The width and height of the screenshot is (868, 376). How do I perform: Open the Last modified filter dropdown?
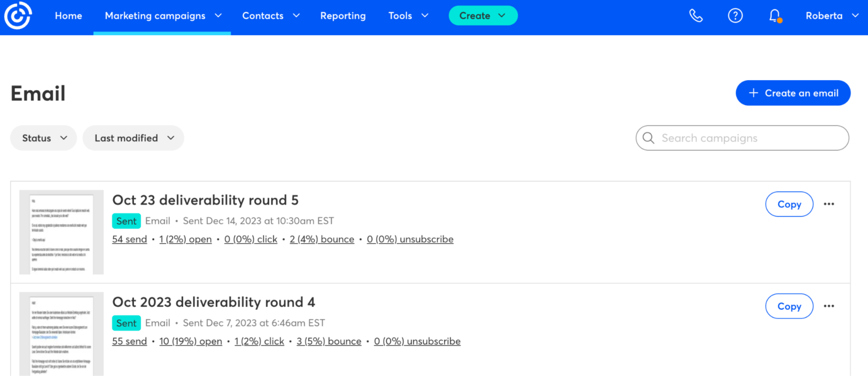(133, 137)
